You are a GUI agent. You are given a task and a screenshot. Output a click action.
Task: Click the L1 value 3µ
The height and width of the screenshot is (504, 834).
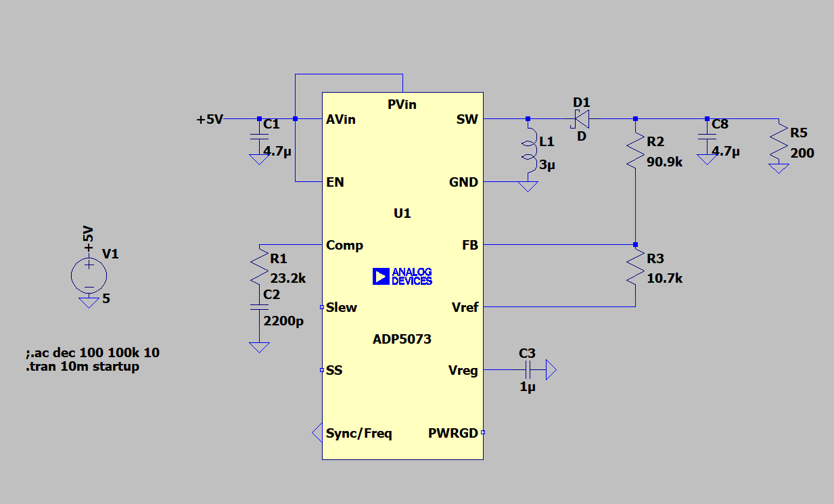pos(546,164)
